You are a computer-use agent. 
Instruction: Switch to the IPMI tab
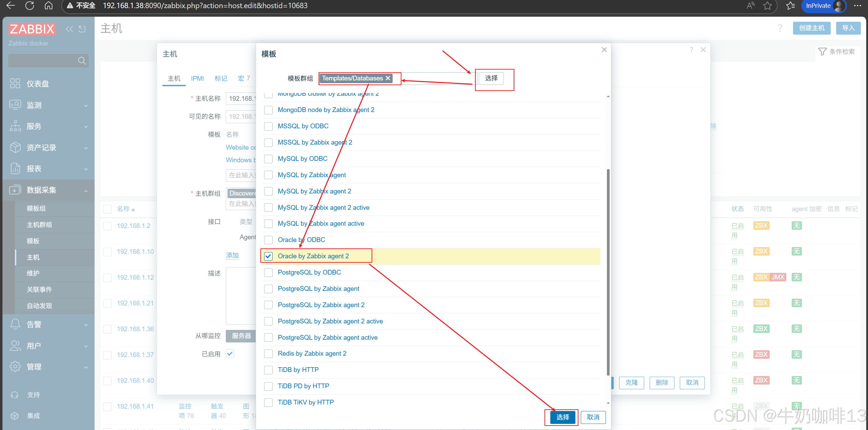pyautogui.click(x=197, y=78)
